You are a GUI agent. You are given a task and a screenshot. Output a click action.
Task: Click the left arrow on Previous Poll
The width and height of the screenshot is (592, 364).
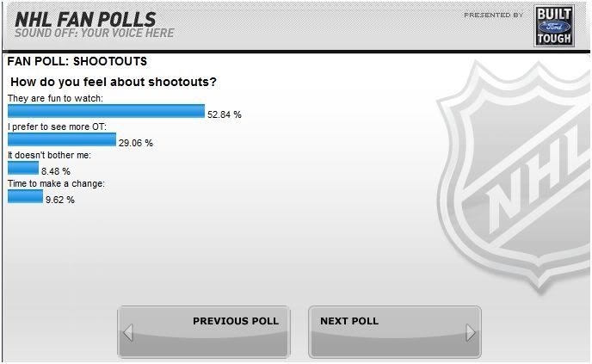pos(128,333)
